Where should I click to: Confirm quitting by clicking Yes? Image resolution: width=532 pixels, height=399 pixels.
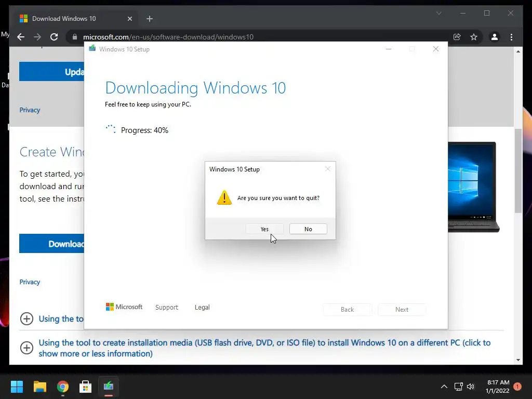point(264,229)
